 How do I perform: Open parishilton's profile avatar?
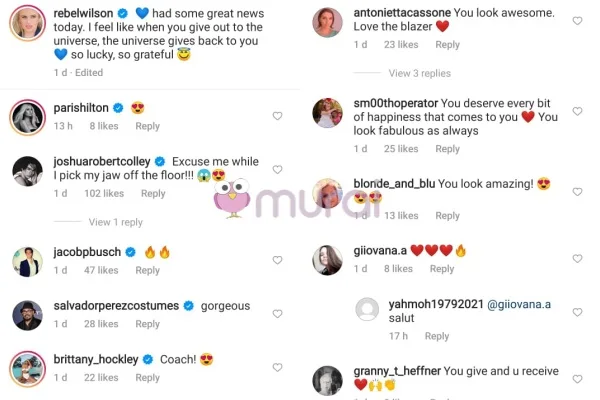click(x=28, y=118)
